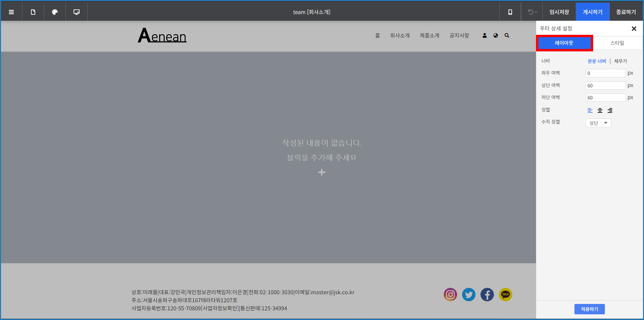Click the page document icon

pos(33,12)
